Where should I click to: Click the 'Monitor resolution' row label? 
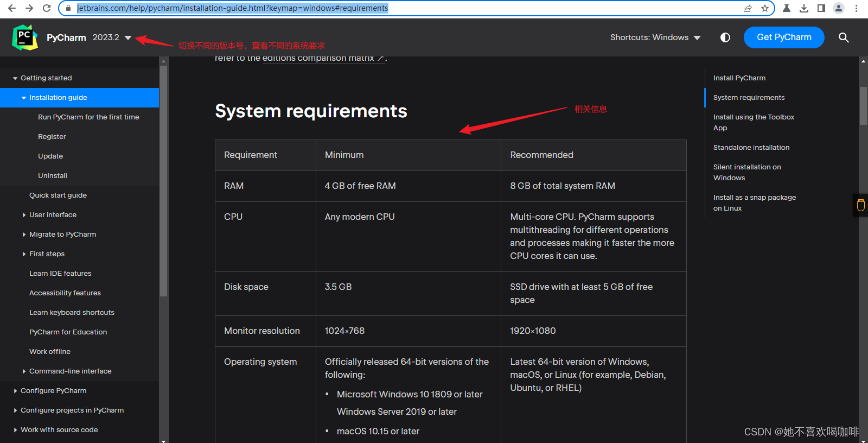262,331
